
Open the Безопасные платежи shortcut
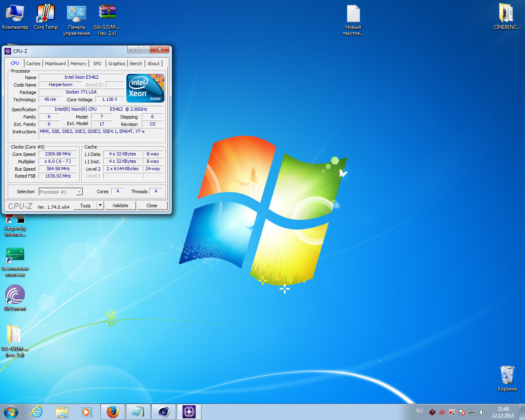pos(15,262)
